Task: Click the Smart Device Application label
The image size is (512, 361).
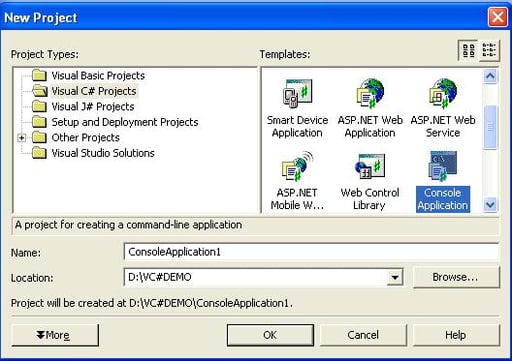Action: [x=297, y=126]
